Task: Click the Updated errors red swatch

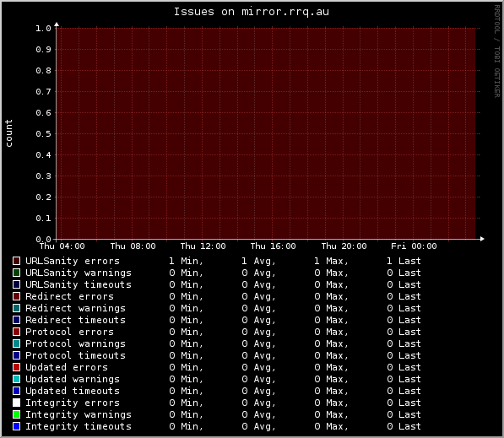Action: point(16,367)
